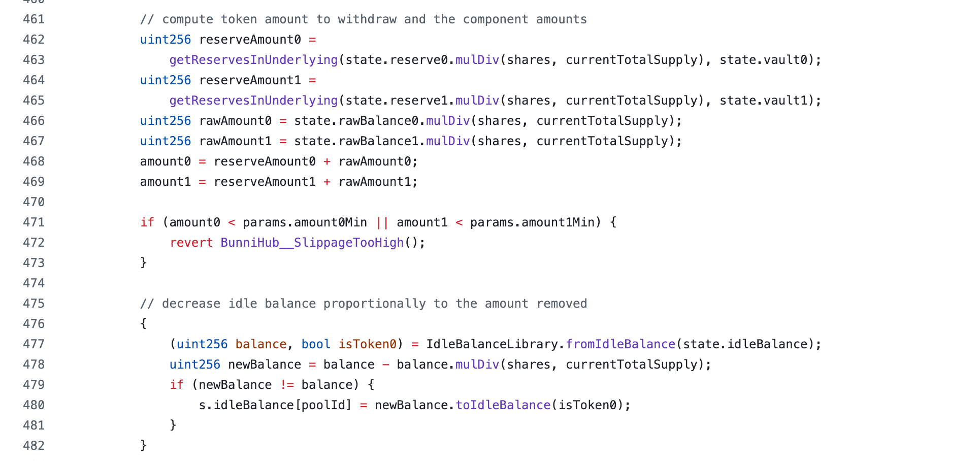
Task: Click the 'compute token amount' comment
Action: (363, 19)
